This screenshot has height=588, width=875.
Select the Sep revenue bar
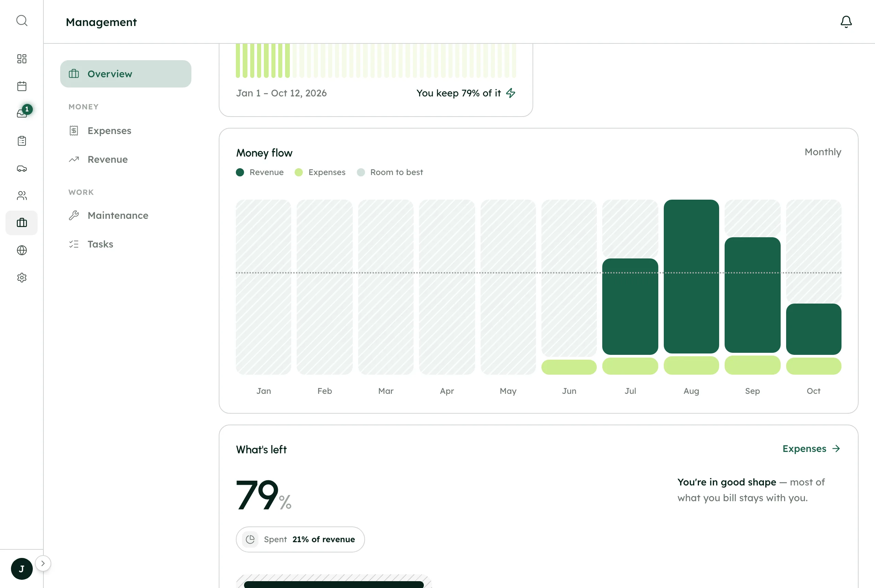pyautogui.click(x=752, y=295)
